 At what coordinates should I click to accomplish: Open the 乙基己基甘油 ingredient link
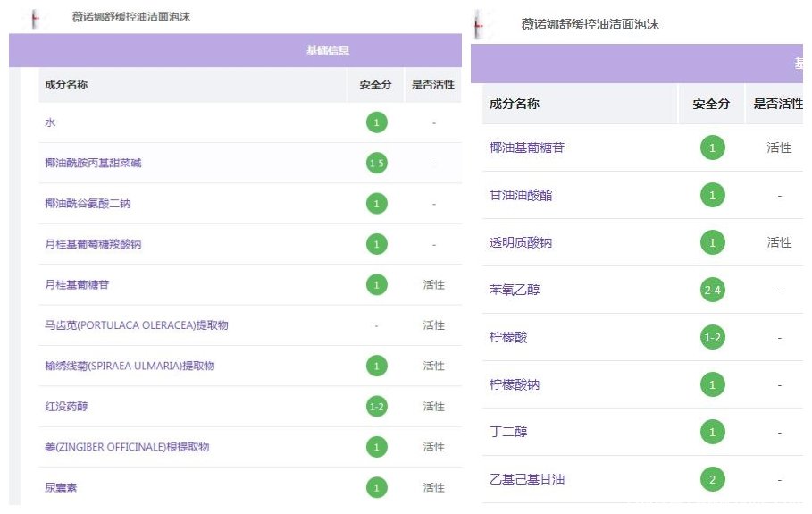tap(527, 479)
